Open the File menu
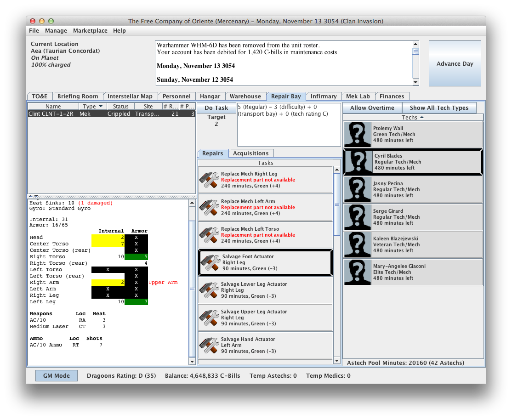The height and width of the screenshot is (420, 512). [34, 30]
